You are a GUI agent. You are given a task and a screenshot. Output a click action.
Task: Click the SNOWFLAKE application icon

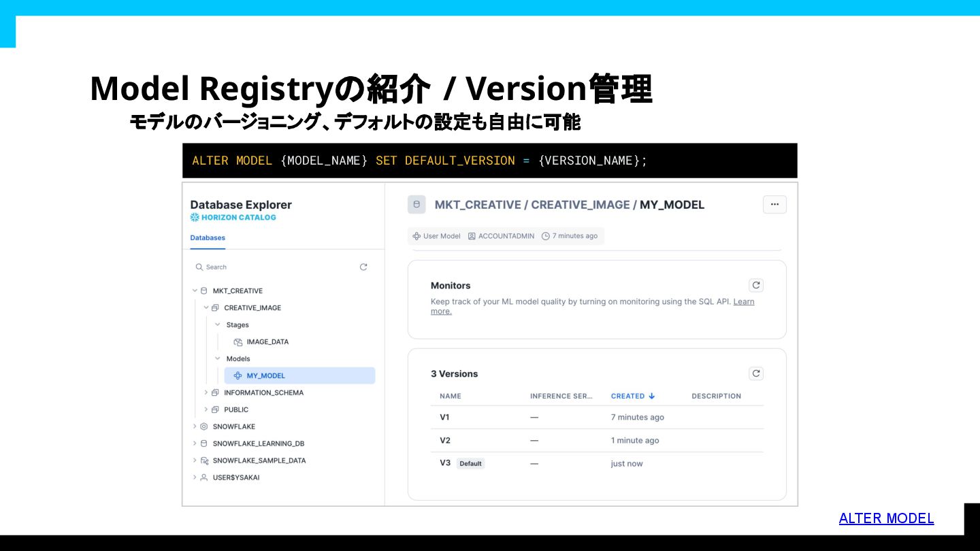[204, 427]
